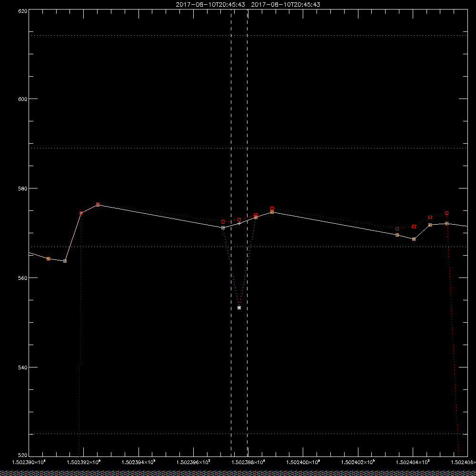
Task: Click the horizontal dotted line near 567
Action: click(248, 247)
